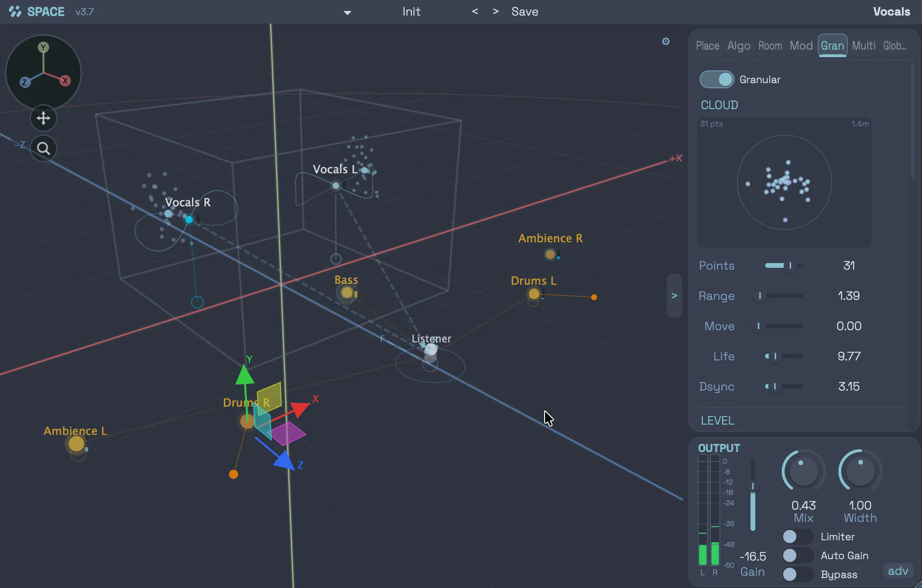Open the viewport settings gear
Viewport: 922px width, 588px height.
pyautogui.click(x=666, y=42)
